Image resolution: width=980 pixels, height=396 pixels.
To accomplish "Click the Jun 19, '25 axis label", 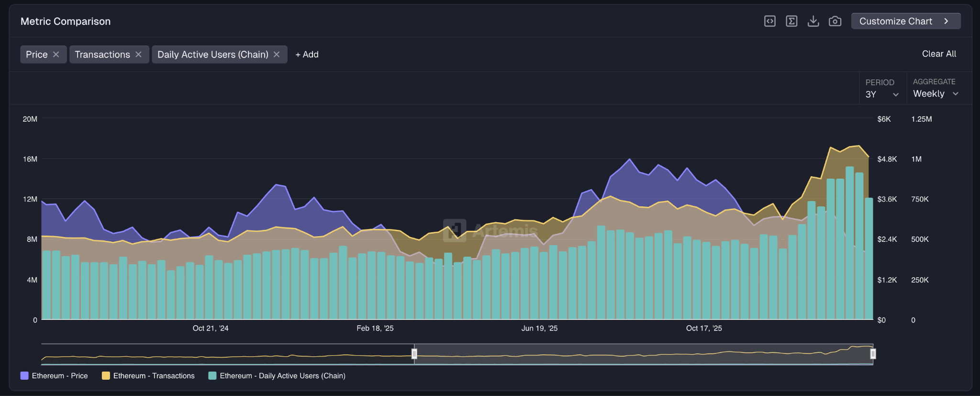I will tap(539, 328).
